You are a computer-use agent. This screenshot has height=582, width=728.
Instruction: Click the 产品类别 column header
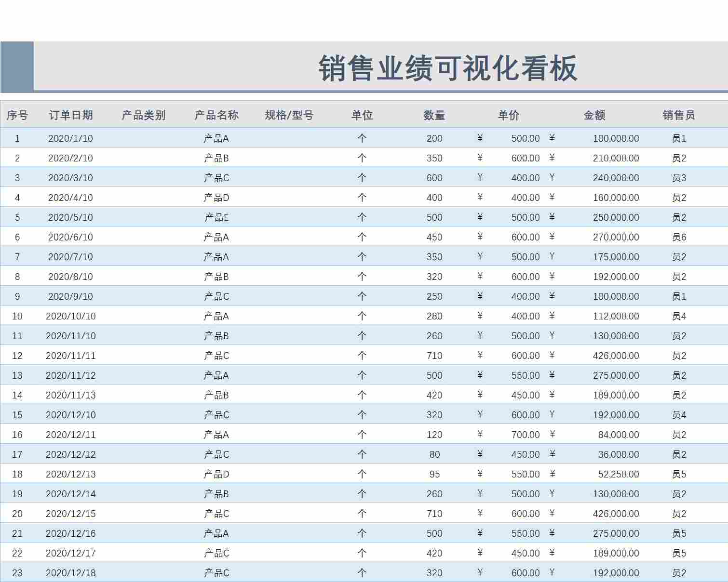143,115
